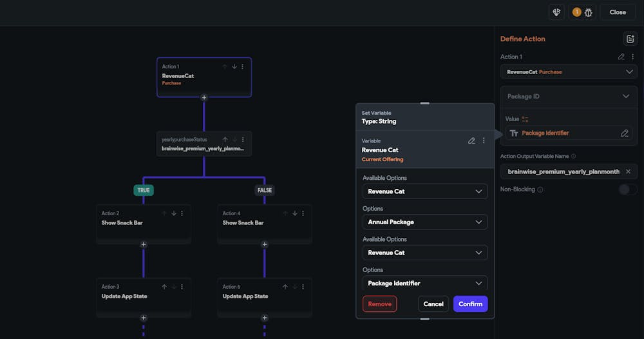Image resolution: width=644 pixels, height=339 pixels.
Task: Select the yearlypurchaseStatus condition node
Action: click(x=204, y=144)
